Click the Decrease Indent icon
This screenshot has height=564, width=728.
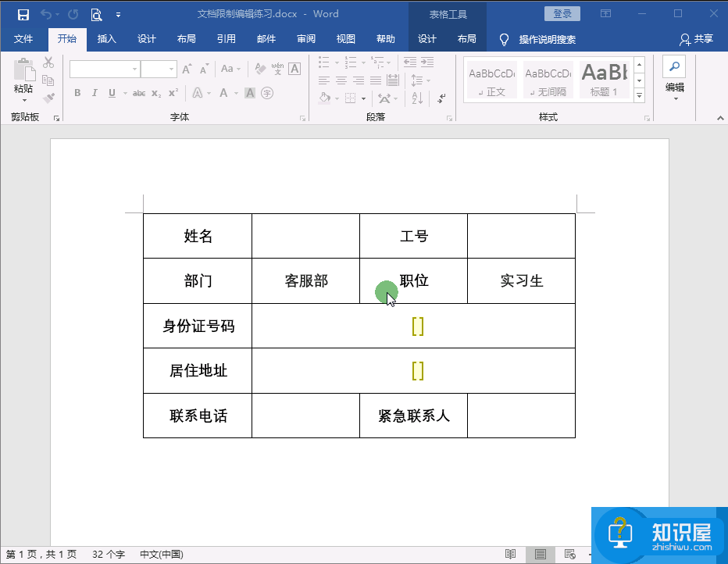(410, 62)
